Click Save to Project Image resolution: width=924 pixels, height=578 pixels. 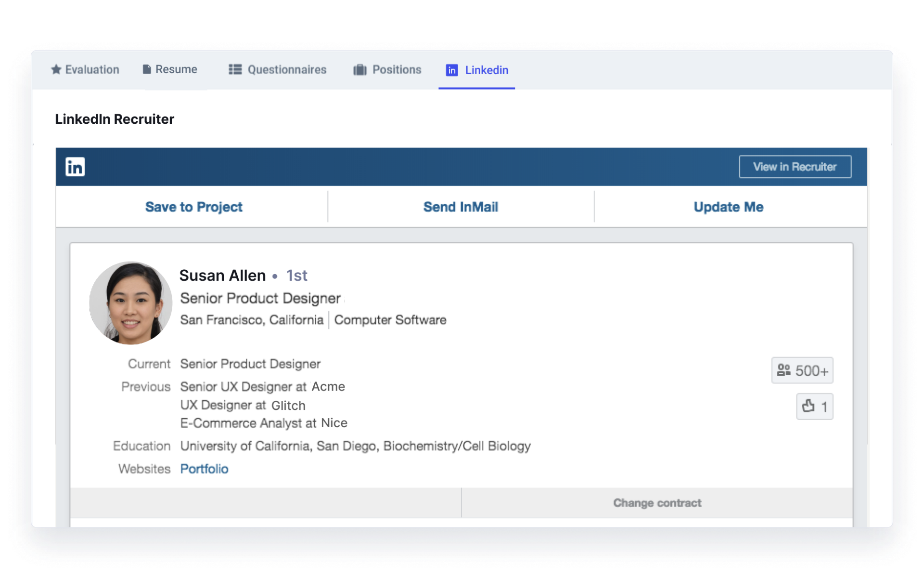point(193,207)
